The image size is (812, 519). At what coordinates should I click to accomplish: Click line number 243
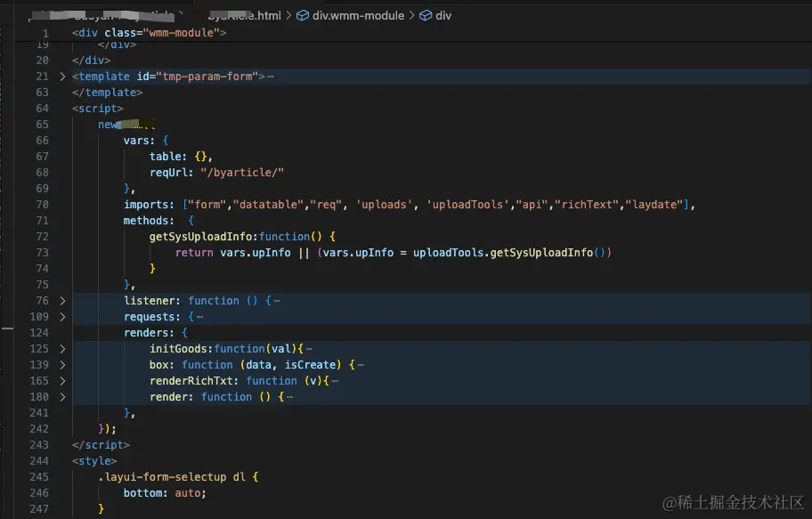pyautogui.click(x=39, y=445)
